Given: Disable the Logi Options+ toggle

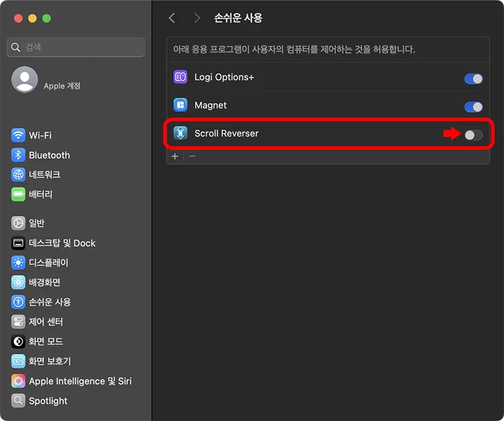Looking at the screenshot, I should tap(473, 79).
